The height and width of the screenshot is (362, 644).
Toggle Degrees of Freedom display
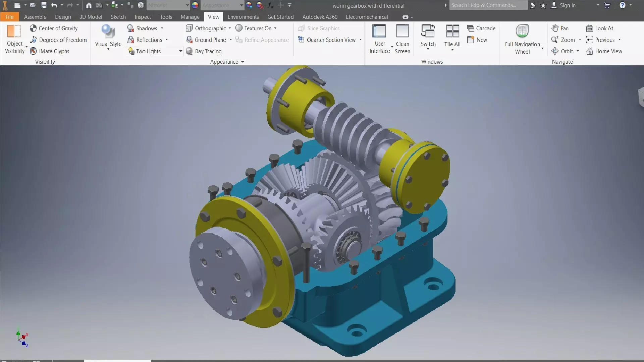(58, 40)
